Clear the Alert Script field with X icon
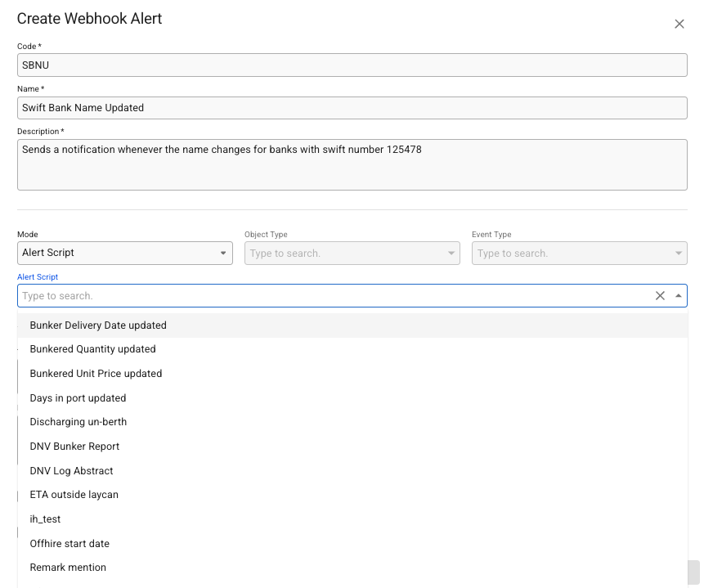This screenshot has height=588, width=704. pyautogui.click(x=660, y=296)
